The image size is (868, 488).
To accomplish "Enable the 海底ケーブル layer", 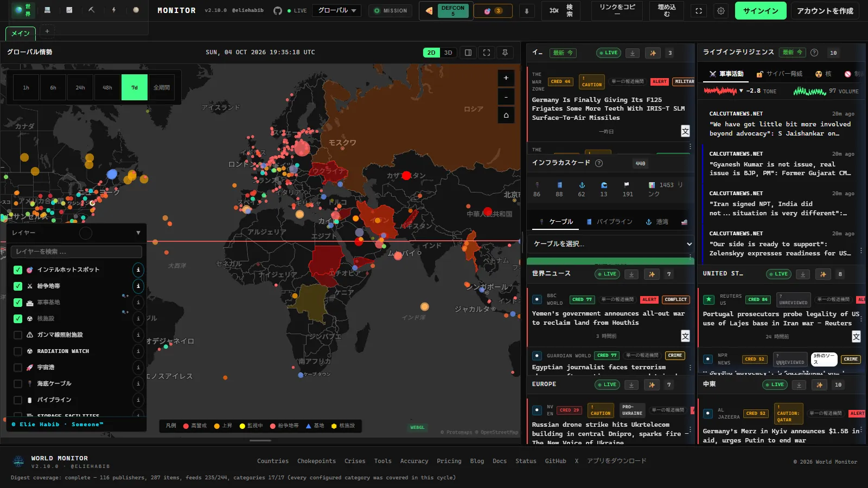I will (18, 383).
